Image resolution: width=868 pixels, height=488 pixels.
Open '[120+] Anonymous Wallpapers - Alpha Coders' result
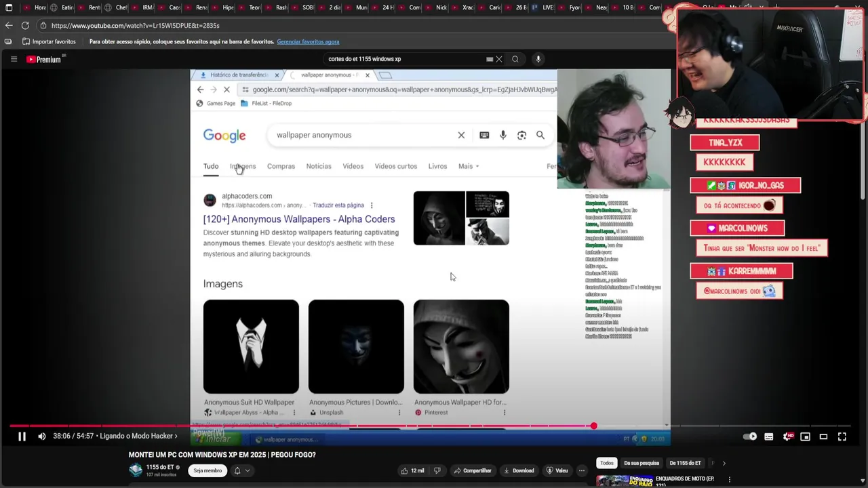[299, 219]
